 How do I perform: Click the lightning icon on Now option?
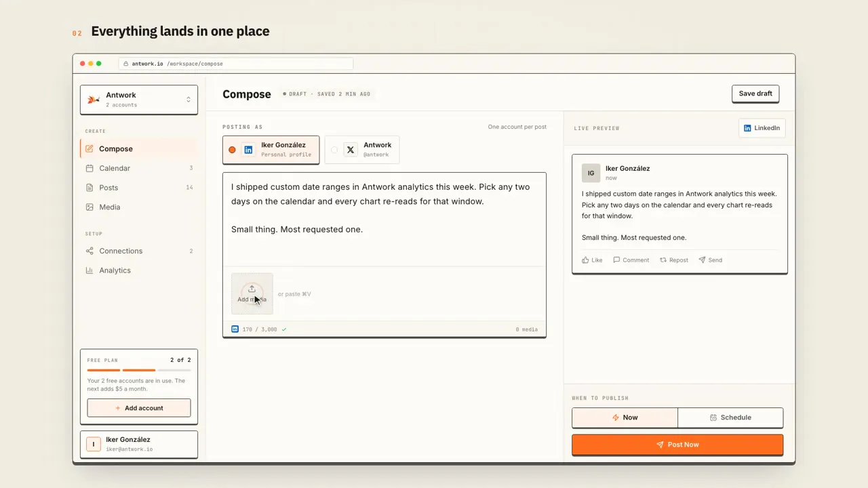point(616,418)
